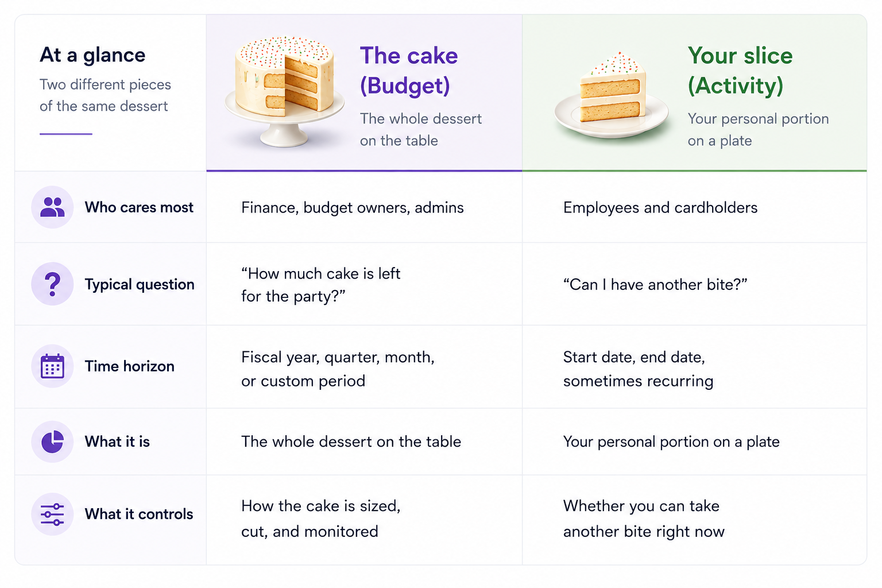Click the Typical question row label
The height and width of the screenshot is (588, 882).
[x=140, y=284]
